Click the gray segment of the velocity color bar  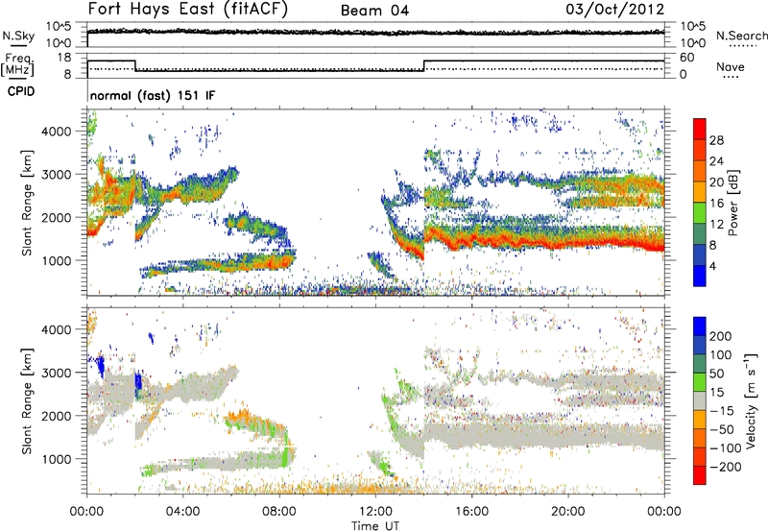point(700,401)
